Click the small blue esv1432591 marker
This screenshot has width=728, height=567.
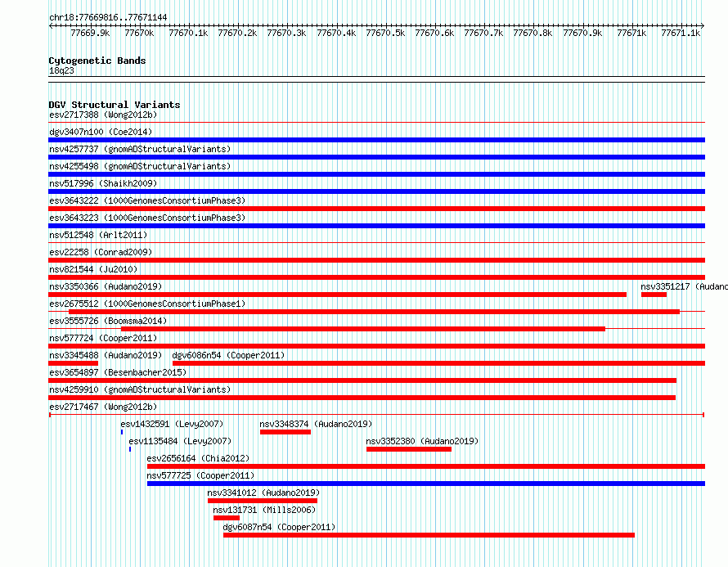(x=122, y=432)
